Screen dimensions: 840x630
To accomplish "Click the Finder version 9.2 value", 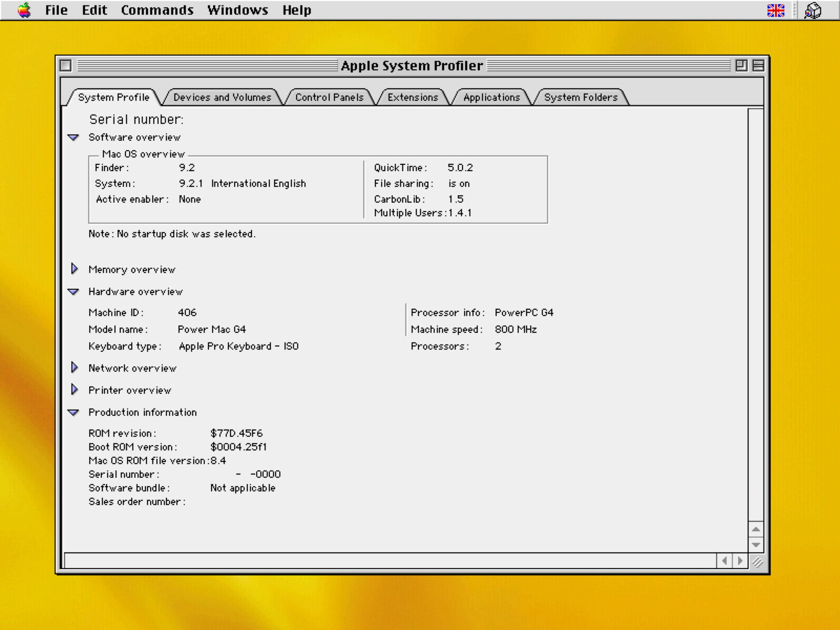I will click(187, 167).
